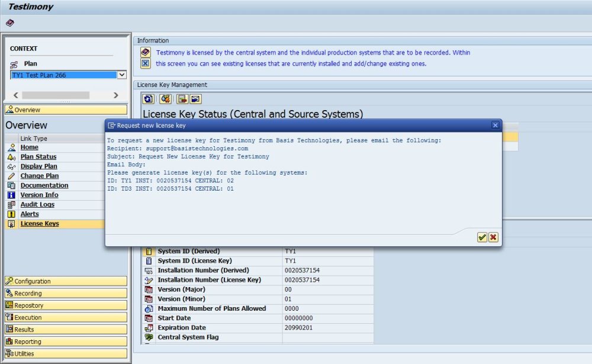Click the Testimony book icon under the title
Screen dimensions: 592x364
coord(10,23)
